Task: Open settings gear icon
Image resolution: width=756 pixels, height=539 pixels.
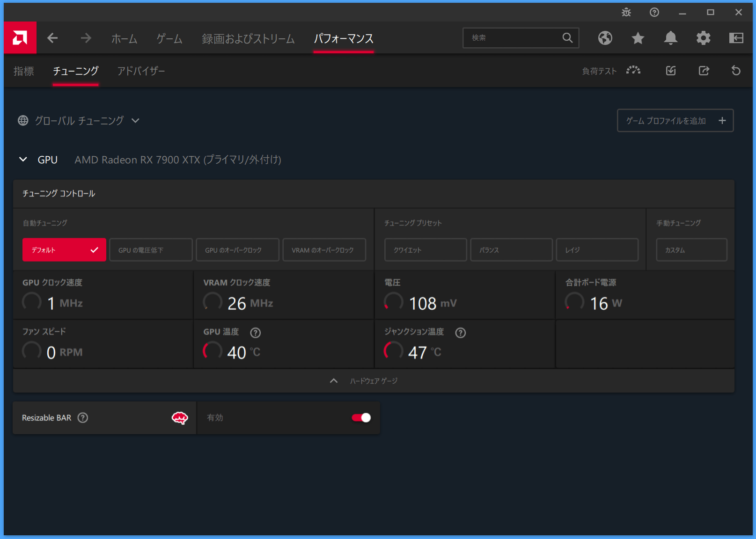Action: coord(704,38)
